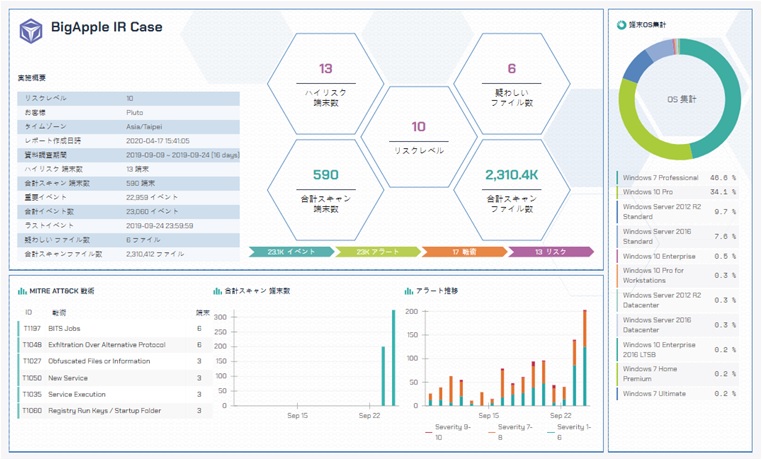Viewport: 762px width, 460px height.
Task: Click the green 23K アラート arrow
Action: [378, 252]
